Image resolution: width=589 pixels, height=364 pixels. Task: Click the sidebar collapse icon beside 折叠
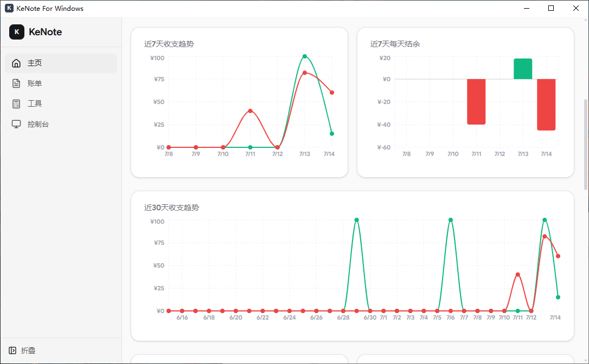pos(12,350)
